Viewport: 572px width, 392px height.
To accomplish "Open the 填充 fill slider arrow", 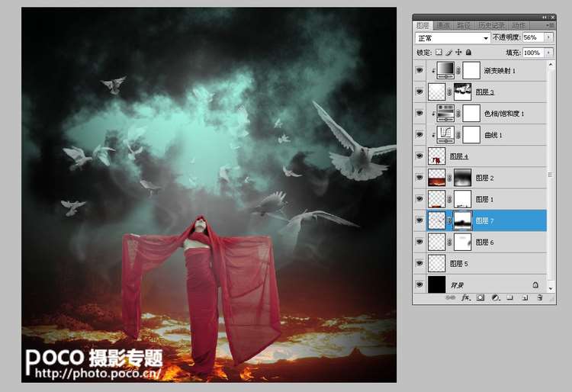I will pos(548,53).
